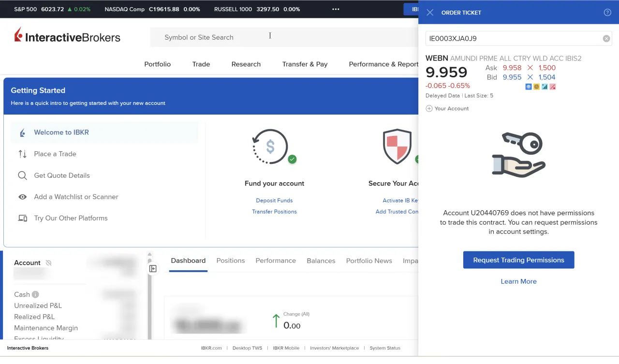
Task: Open the help question mark on the order ticket
Action: pyautogui.click(x=607, y=13)
